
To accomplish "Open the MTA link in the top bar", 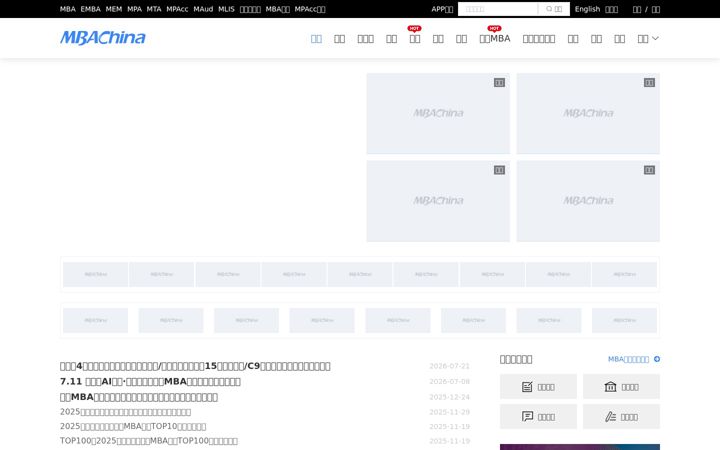I will (x=154, y=9).
